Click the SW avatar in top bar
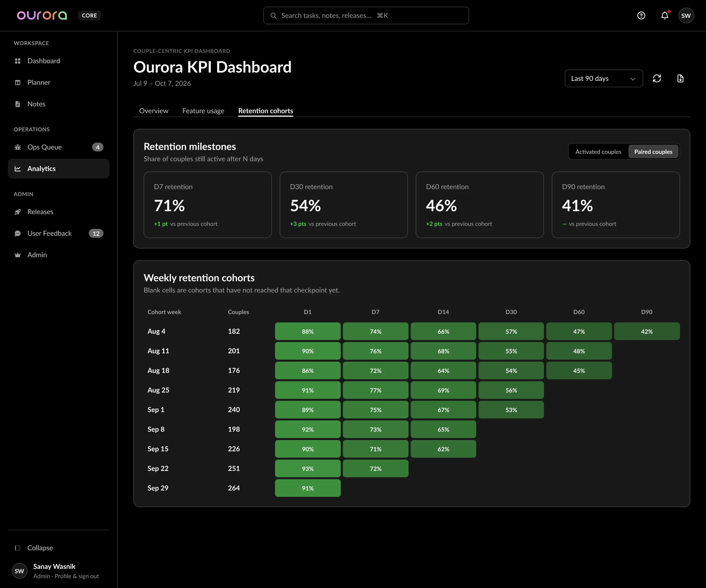This screenshot has height=588, width=706. 686,16
